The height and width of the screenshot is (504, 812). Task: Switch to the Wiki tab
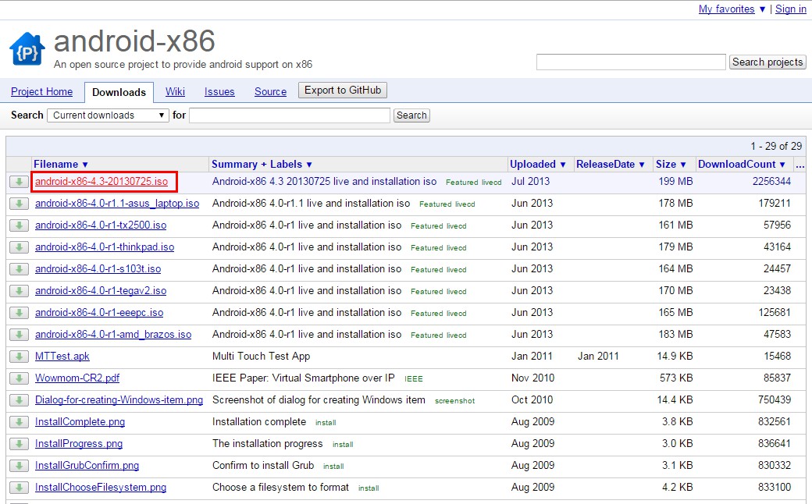click(175, 92)
